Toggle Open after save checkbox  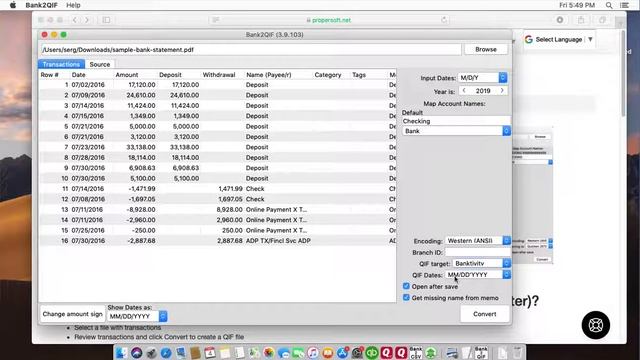click(406, 286)
